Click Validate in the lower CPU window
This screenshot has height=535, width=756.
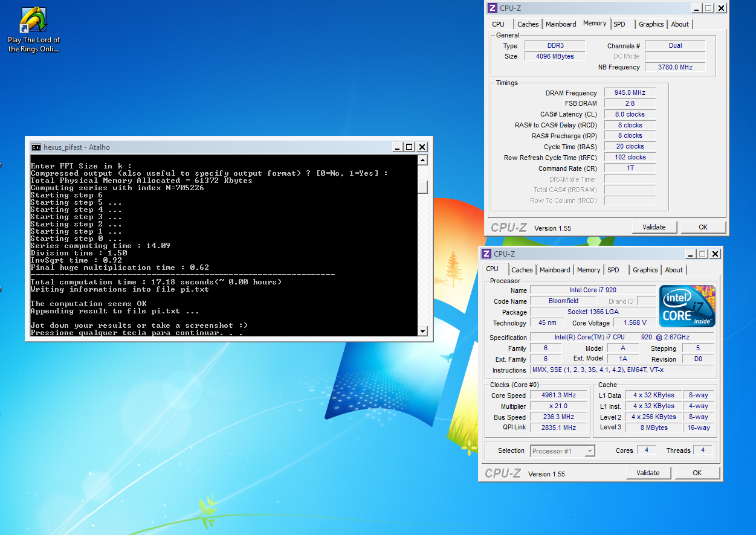648,473
